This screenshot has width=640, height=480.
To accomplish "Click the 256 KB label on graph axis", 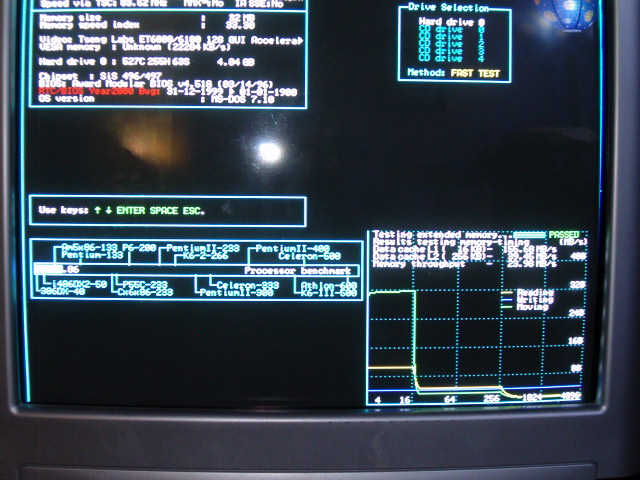I will coord(492,398).
